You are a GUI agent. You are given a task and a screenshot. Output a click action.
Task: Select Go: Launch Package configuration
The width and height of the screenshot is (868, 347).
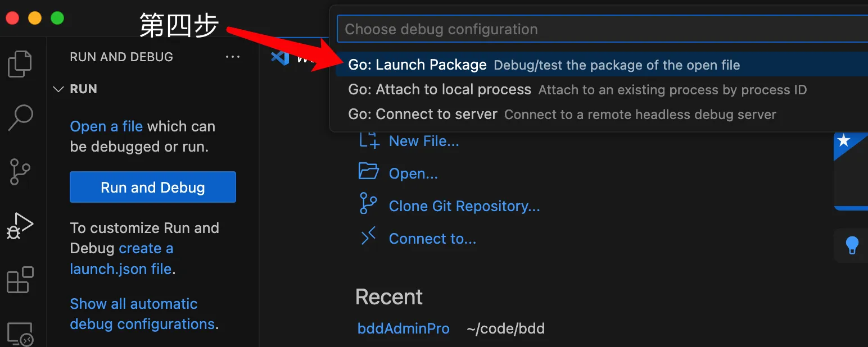pos(417,65)
